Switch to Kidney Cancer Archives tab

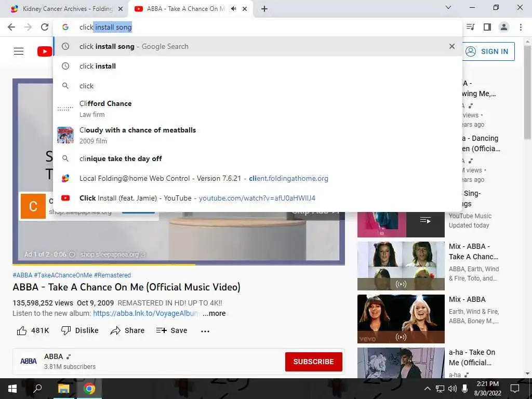[64, 9]
